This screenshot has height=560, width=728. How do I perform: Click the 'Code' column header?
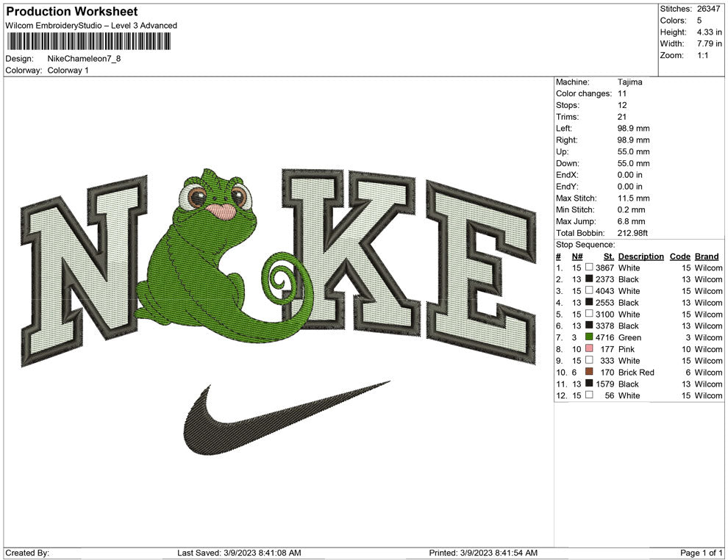point(679,256)
